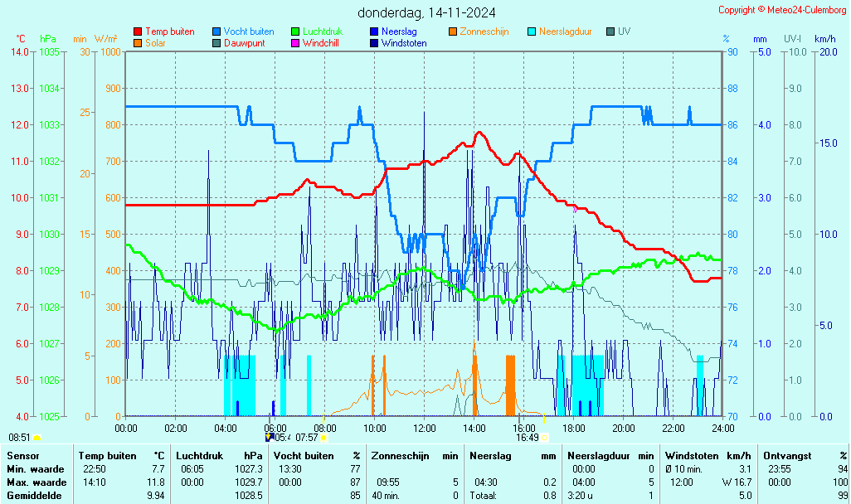
Task: Click the 16:49 sunset time marker
Action: click(527, 438)
